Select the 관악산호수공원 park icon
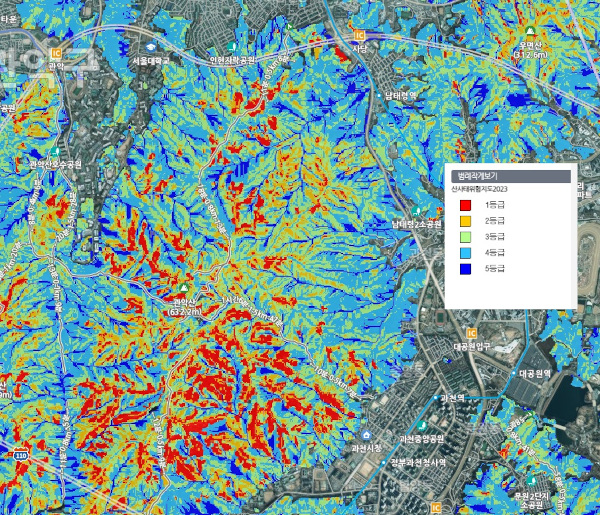Viewport: 600px width, 515px height. [55, 152]
